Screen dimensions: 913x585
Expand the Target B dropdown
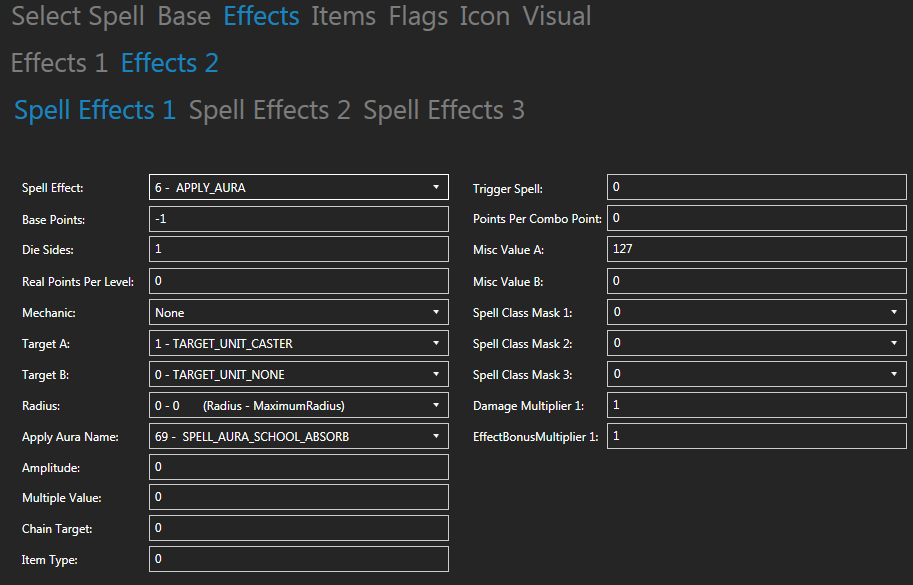298,374
